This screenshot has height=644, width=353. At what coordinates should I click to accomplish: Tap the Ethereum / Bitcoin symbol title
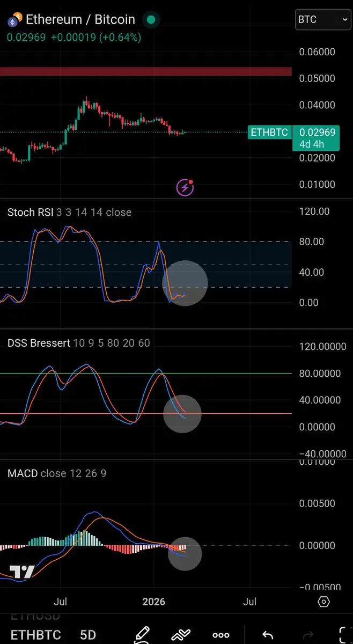(80, 20)
